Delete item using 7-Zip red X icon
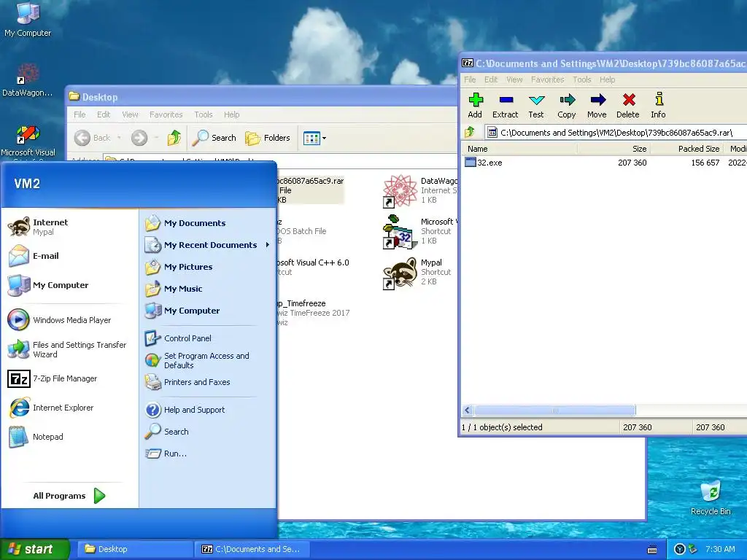 pyautogui.click(x=628, y=105)
